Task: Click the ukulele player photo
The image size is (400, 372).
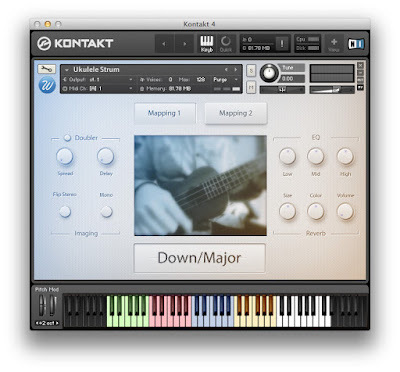Action: click(200, 185)
